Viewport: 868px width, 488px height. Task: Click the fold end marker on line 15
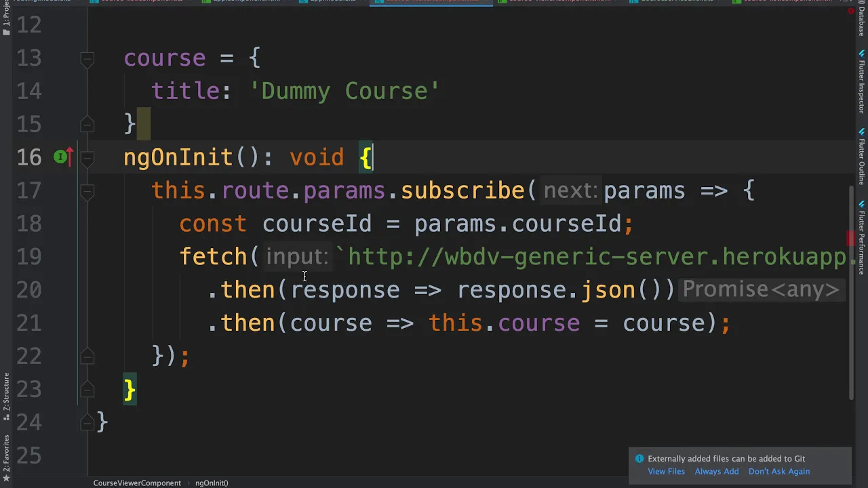(87, 124)
